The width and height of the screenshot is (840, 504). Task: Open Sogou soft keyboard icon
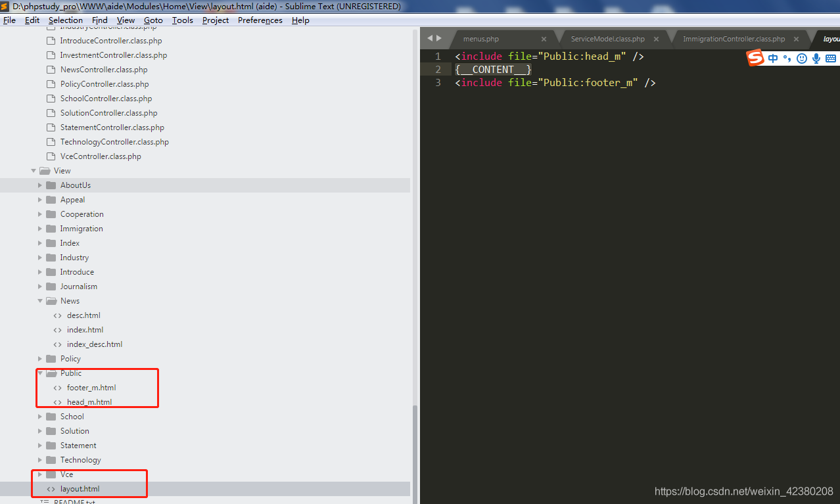coord(831,58)
